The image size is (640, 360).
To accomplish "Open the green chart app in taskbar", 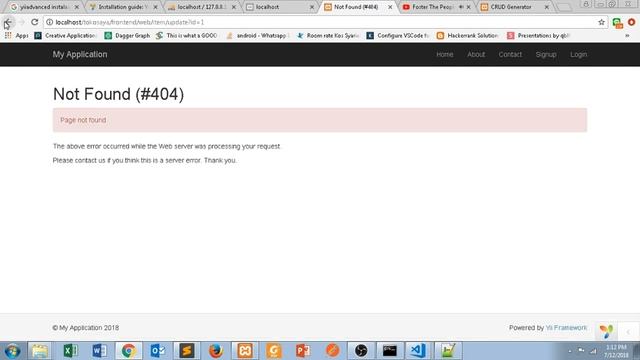I will pos(448,351).
